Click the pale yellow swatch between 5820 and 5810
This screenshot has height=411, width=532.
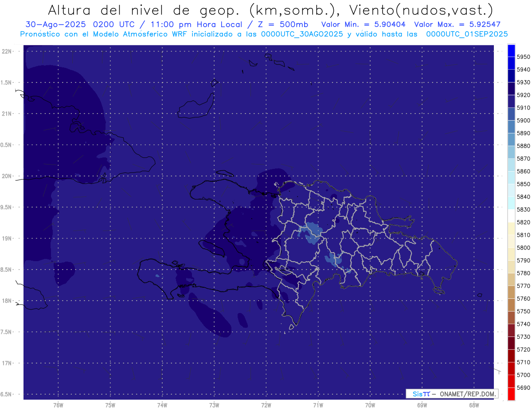click(511, 229)
